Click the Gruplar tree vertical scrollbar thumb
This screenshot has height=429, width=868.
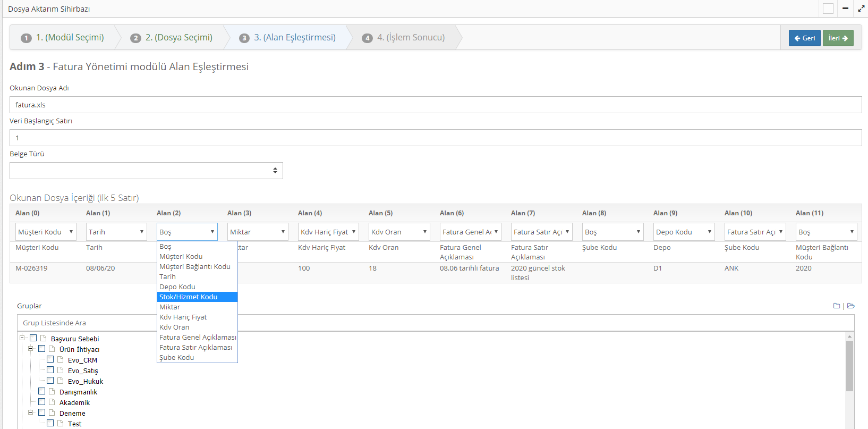(x=849, y=366)
